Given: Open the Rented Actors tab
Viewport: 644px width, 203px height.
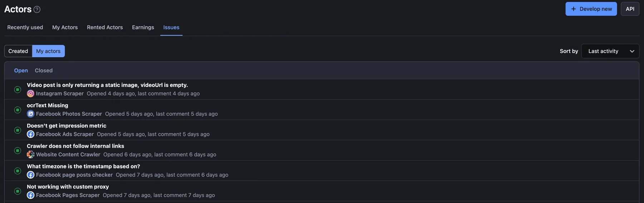Looking at the screenshot, I should tap(105, 27).
